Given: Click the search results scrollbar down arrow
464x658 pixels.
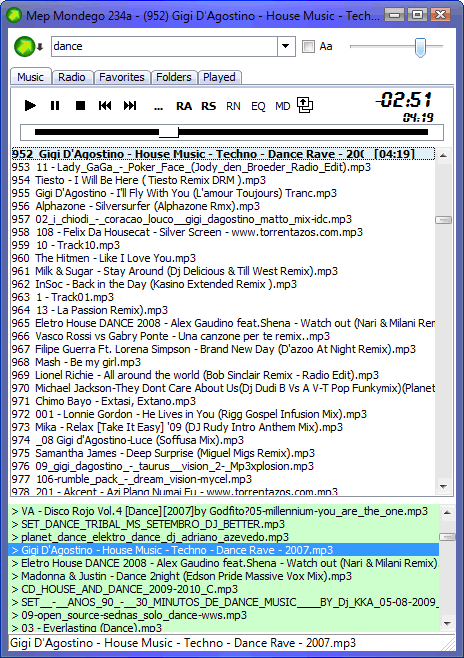Looking at the screenshot, I should coord(447,624).
